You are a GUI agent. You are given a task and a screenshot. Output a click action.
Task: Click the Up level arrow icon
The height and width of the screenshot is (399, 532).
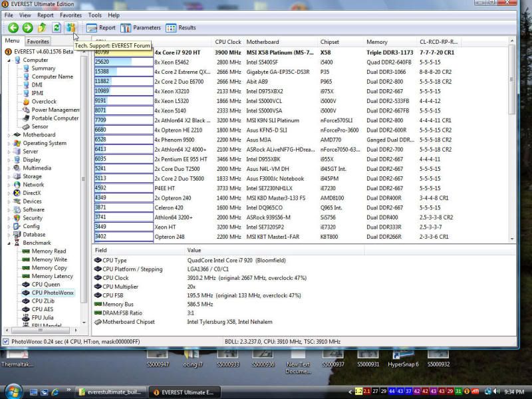[42, 28]
